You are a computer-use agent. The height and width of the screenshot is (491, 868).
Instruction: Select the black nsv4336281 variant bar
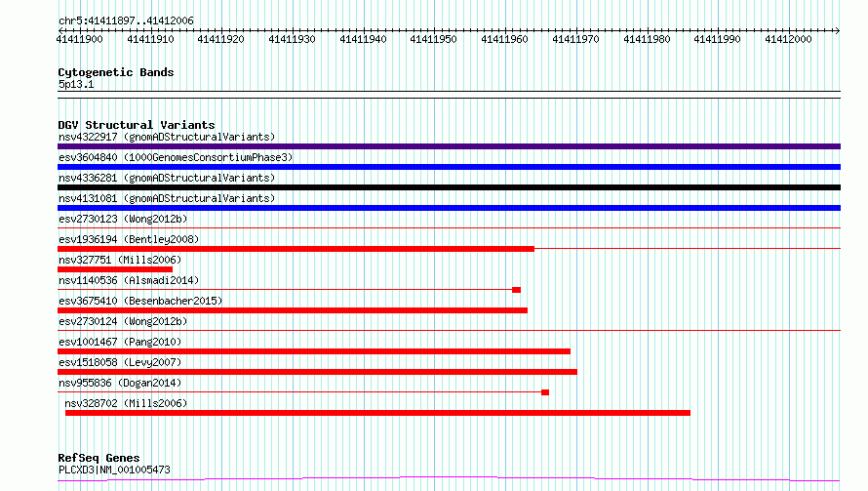click(x=449, y=187)
